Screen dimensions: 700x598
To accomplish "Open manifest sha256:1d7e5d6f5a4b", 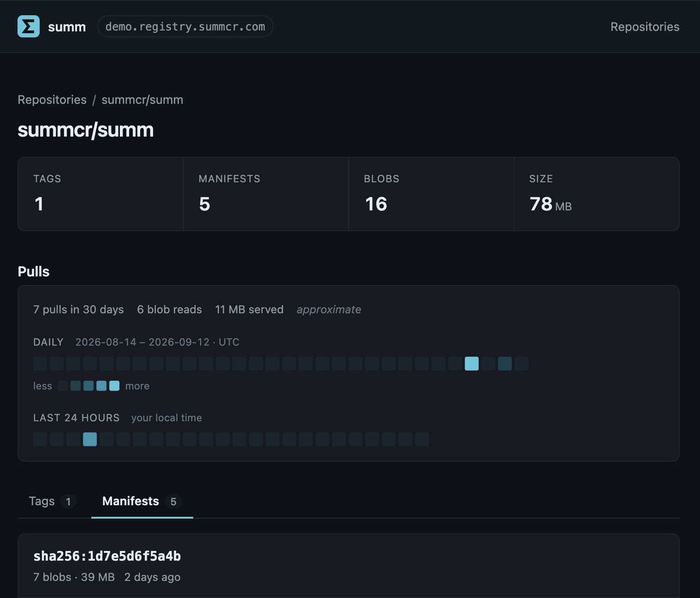I will point(107,556).
